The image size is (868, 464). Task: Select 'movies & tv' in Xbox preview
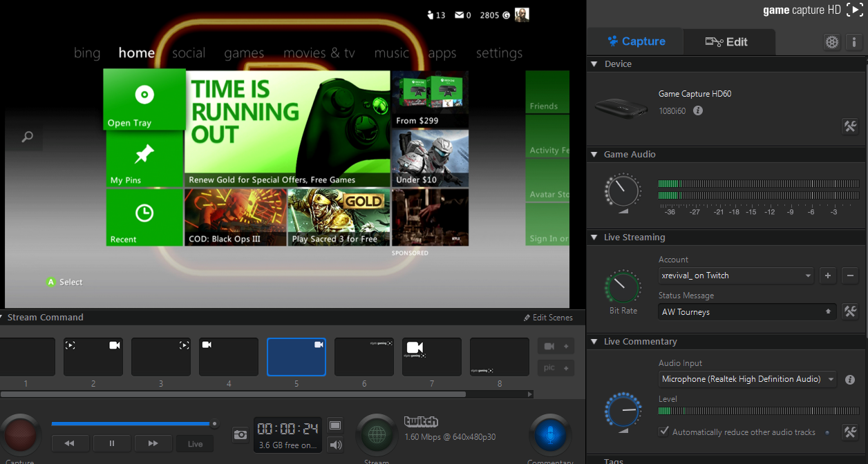click(x=319, y=53)
